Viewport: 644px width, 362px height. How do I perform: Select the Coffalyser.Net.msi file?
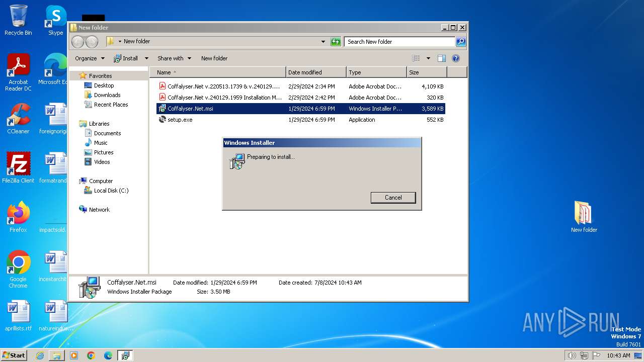tap(300, 109)
